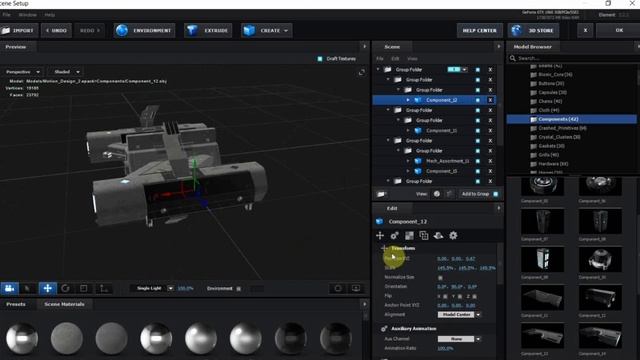Image resolution: width=640 pixels, height=360 pixels.
Task: Click the EXTRUDE button
Action: pyautogui.click(x=208, y=30)
